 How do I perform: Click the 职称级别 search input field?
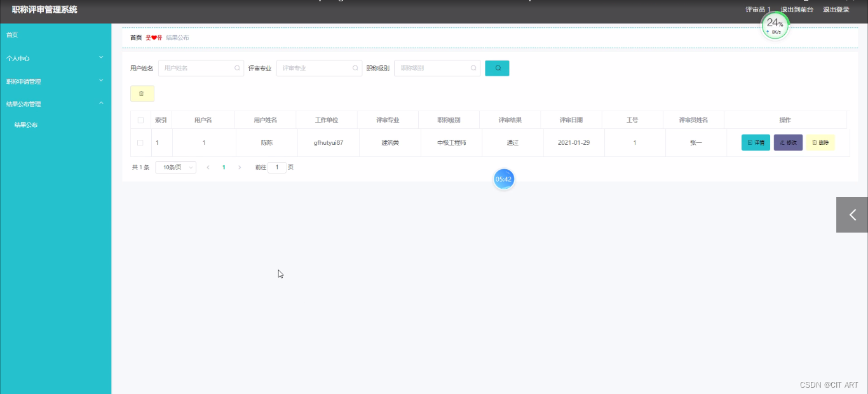click(x=437, y=68)
